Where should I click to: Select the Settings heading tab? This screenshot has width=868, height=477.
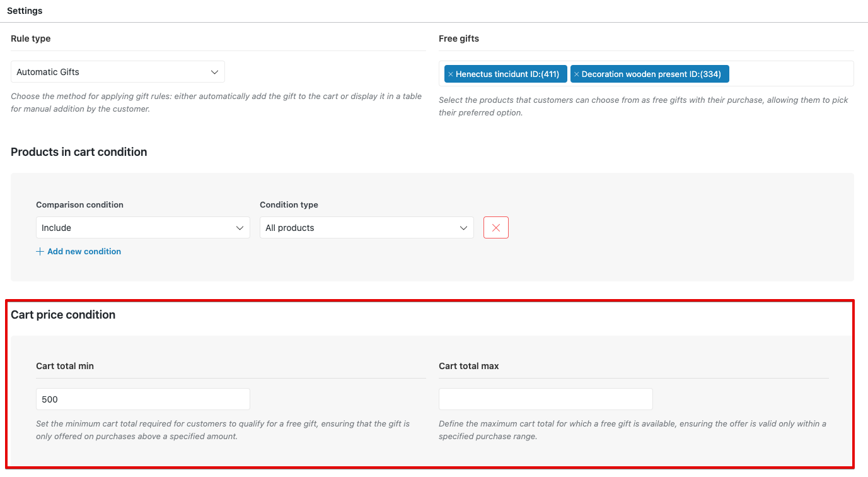point(25,11)
